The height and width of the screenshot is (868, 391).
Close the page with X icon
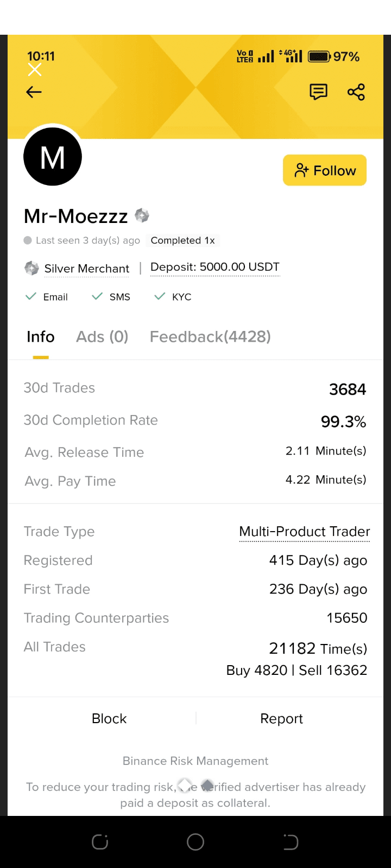(35, 69)
